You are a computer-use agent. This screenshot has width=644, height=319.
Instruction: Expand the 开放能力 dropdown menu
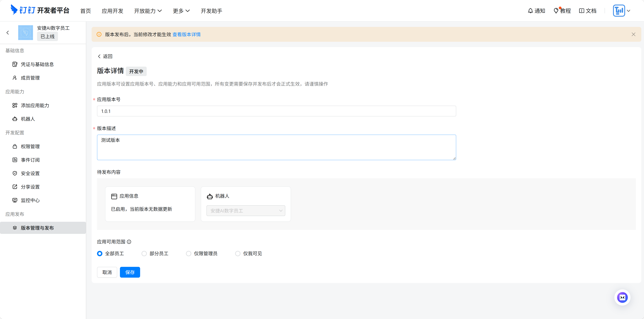(148, 11)
